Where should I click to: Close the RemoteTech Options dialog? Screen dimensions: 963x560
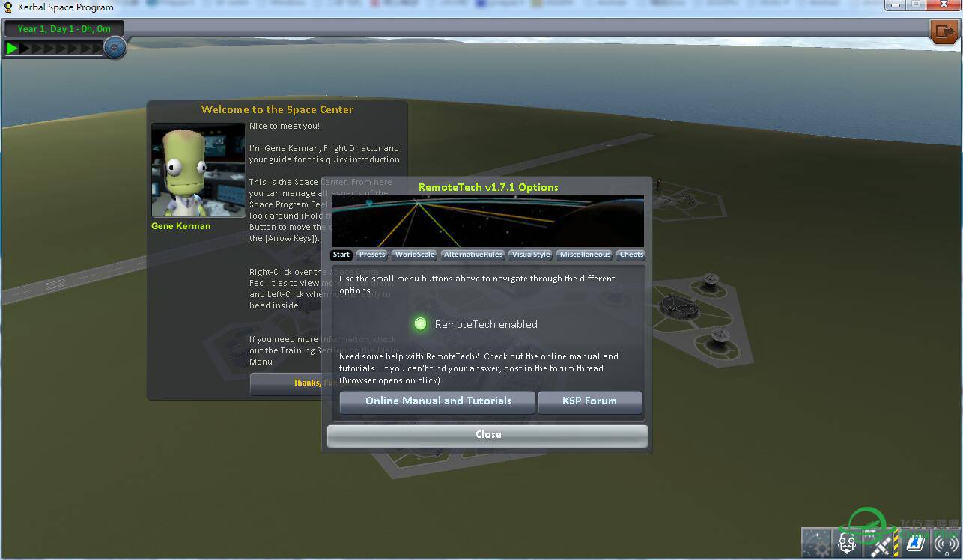click(x=487, y=435)
